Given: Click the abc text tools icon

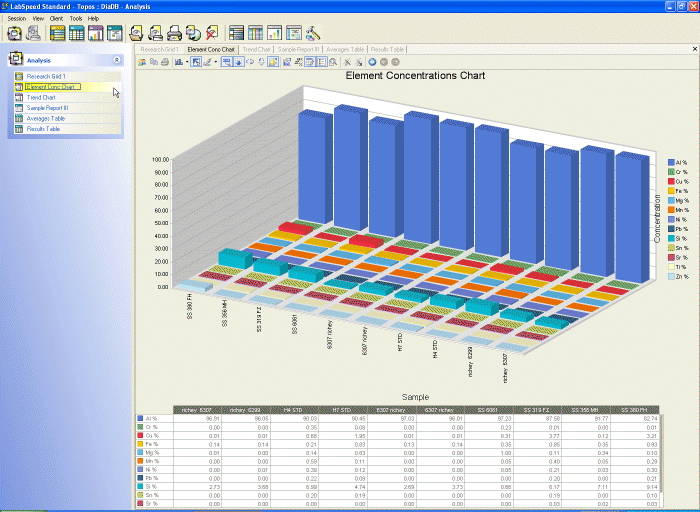Looking at the screenshot, I should tap(299, 62).
